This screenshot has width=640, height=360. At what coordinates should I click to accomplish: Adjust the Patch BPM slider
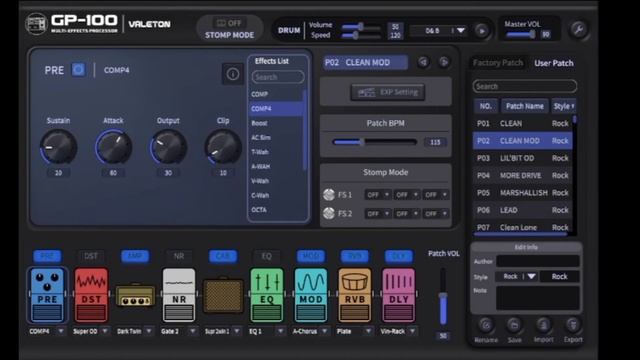click(x=375, y=142)
